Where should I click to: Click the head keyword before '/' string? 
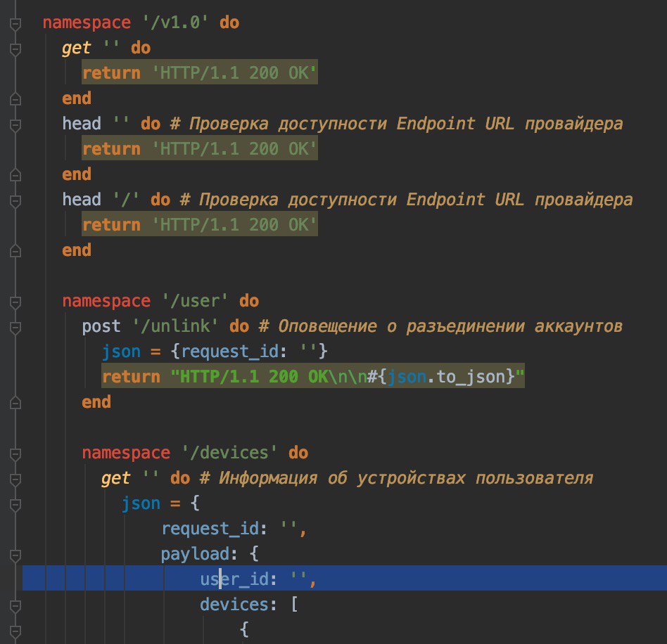coord(82,200)
